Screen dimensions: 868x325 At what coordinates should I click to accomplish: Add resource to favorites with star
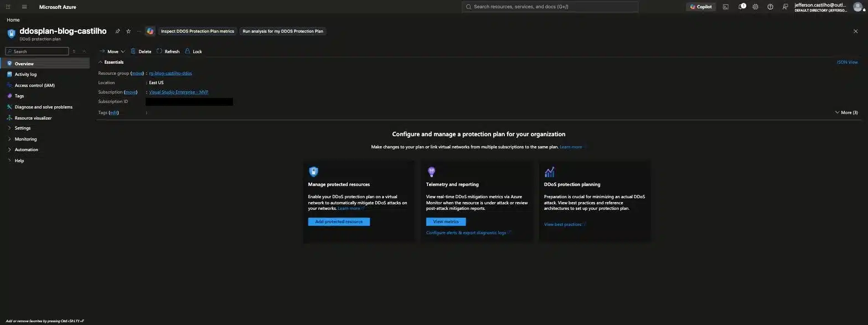point(128,31)
